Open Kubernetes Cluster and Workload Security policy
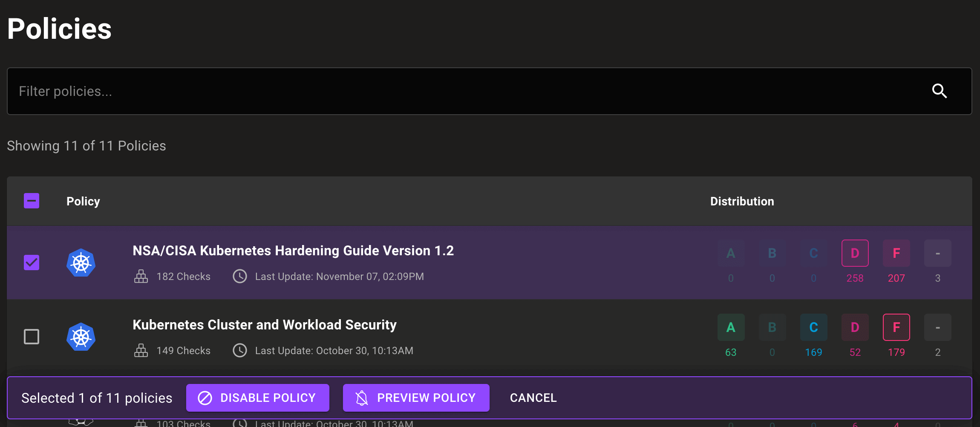 coord(265,325)
